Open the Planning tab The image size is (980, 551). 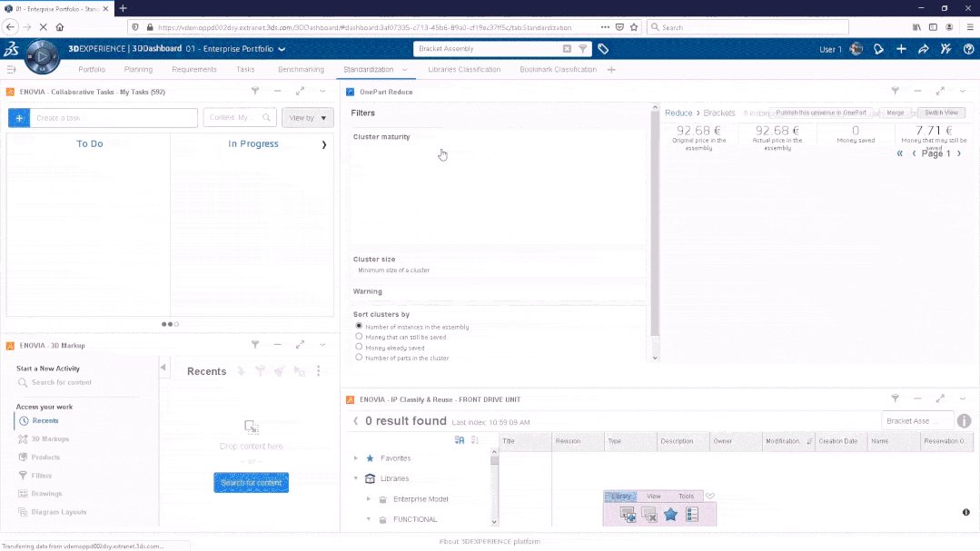click(138, 69)
